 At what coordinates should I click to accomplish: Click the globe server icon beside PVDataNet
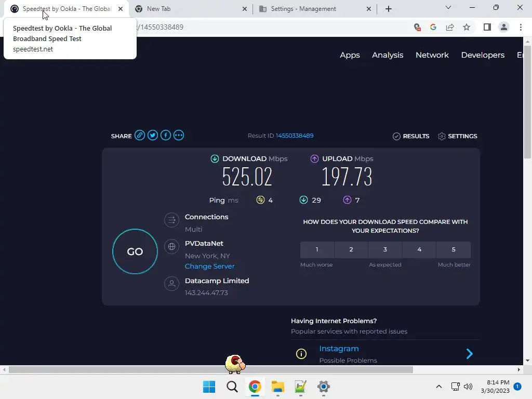point(171,246)
